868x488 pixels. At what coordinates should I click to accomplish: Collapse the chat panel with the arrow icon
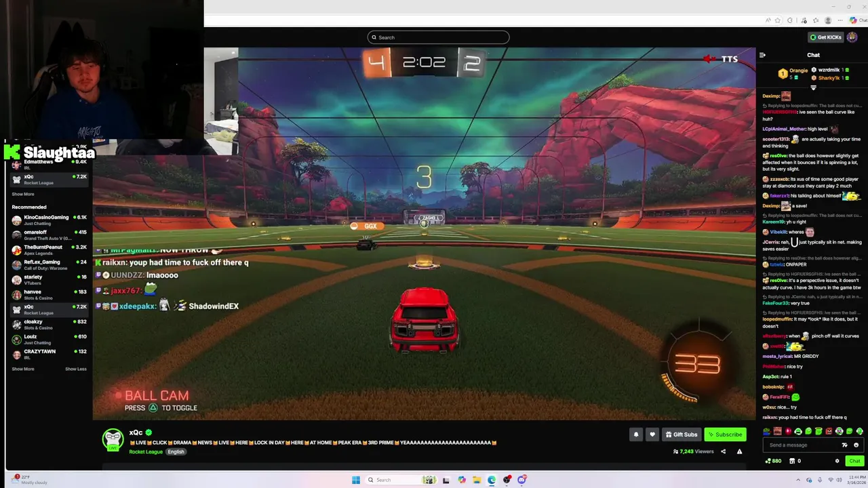point(762,55)
